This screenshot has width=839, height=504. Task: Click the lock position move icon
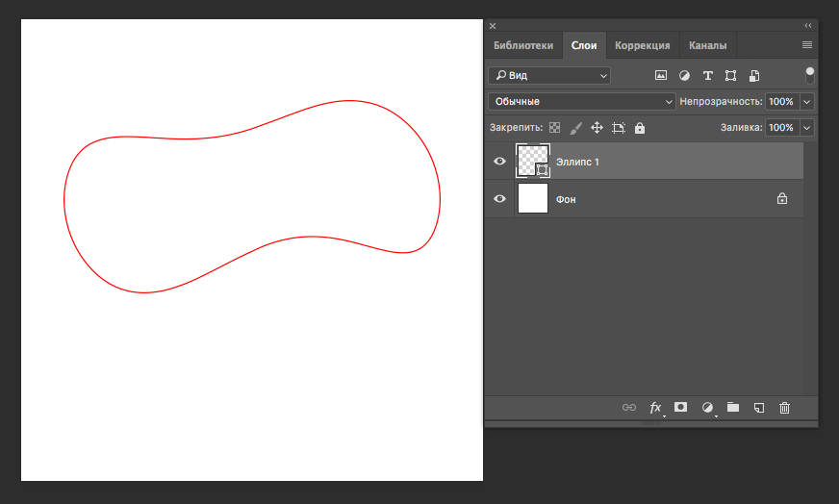point(597,127)
